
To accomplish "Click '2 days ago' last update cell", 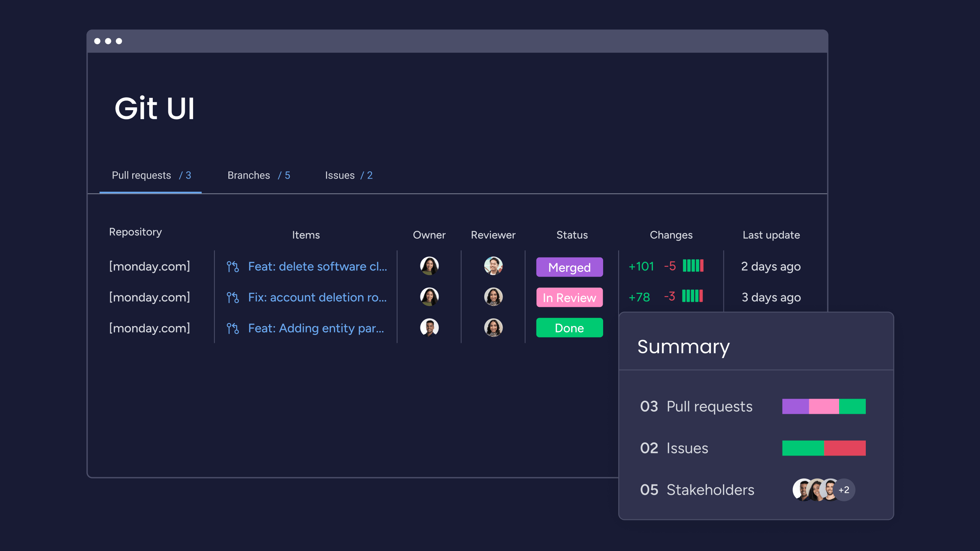I will [771, 266].
